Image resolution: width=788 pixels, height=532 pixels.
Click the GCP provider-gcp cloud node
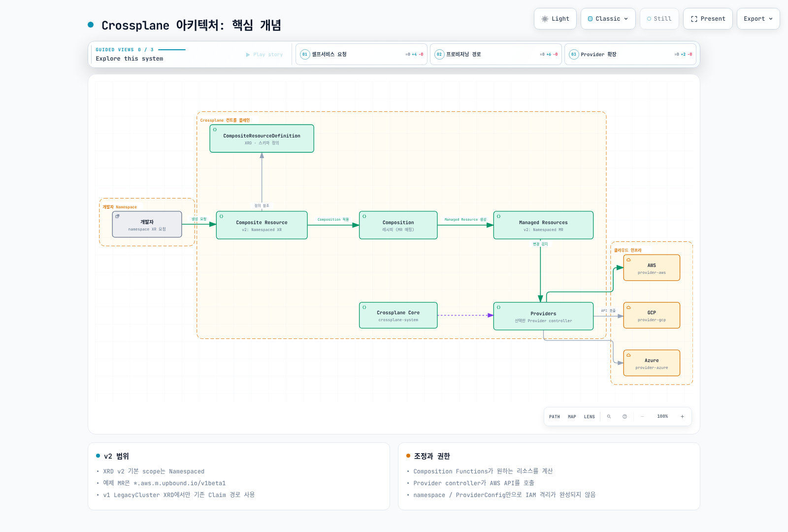click(652, 315)
